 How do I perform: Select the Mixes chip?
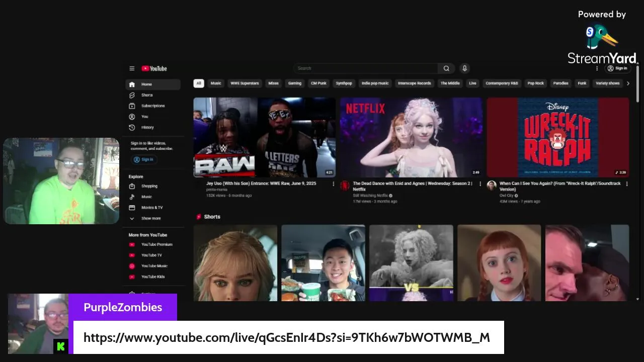273,83
